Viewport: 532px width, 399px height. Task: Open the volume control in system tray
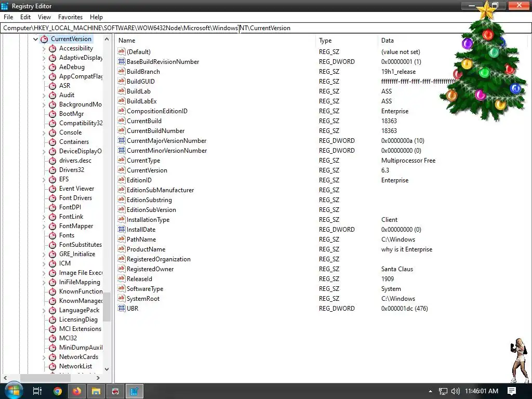click(455, 392)
